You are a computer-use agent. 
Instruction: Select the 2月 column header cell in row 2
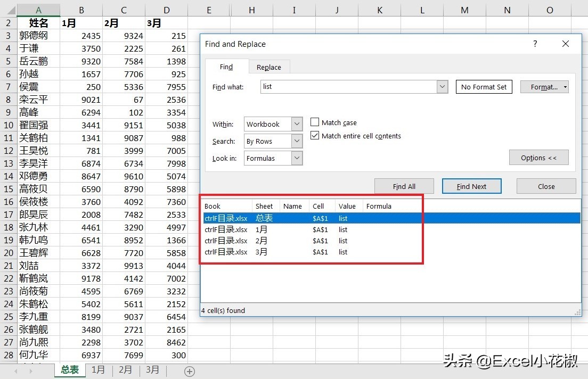[x=124, y=23]
